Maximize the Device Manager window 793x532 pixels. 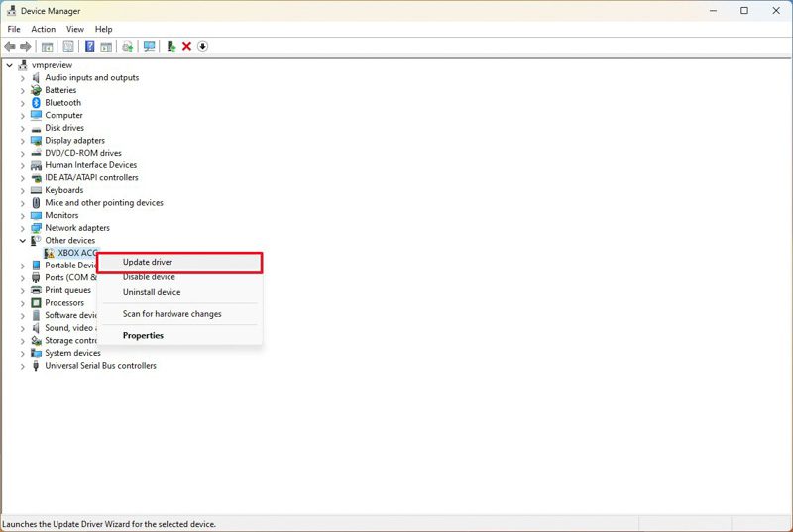click(x=744, y=11)
